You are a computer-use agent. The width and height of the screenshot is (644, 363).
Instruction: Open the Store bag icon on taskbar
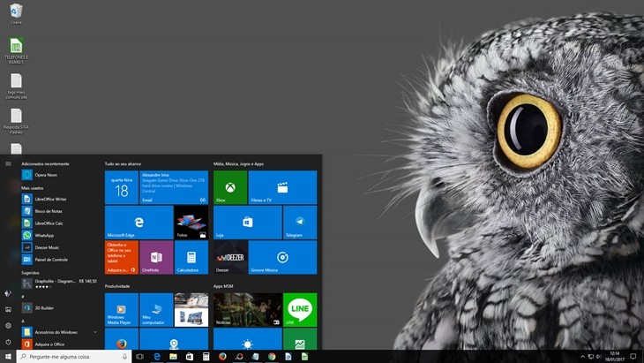(190, 357)
